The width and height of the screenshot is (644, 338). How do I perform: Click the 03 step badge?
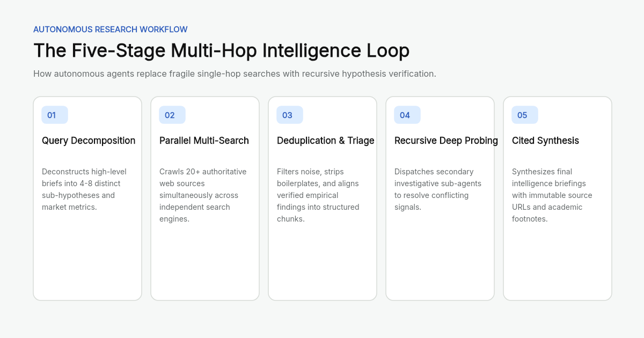click(290, 115)
